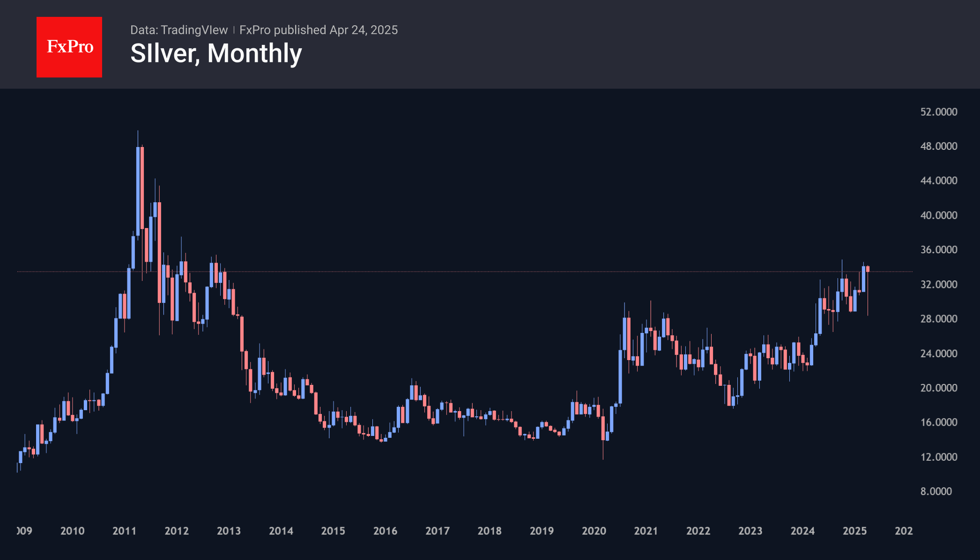The image size is (980, 560).
Task: Click the "FxPro published Apr 24, 2025" text
Action: (319, 30)
